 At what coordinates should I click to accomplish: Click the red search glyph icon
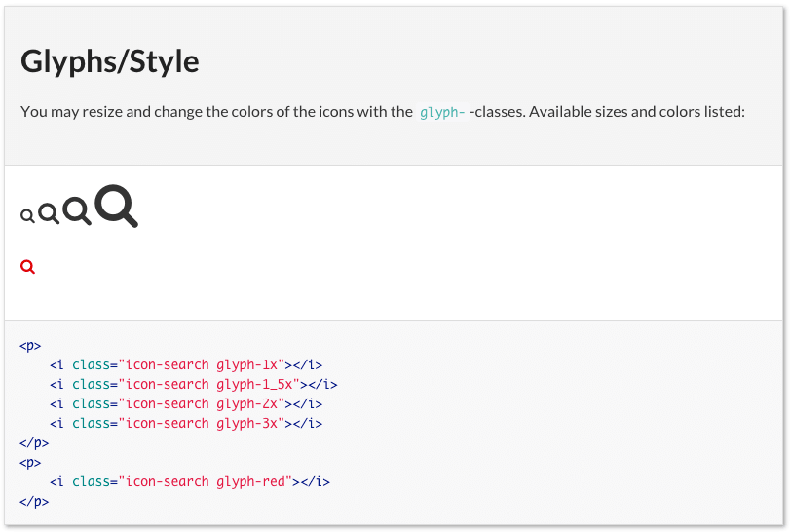27,267
